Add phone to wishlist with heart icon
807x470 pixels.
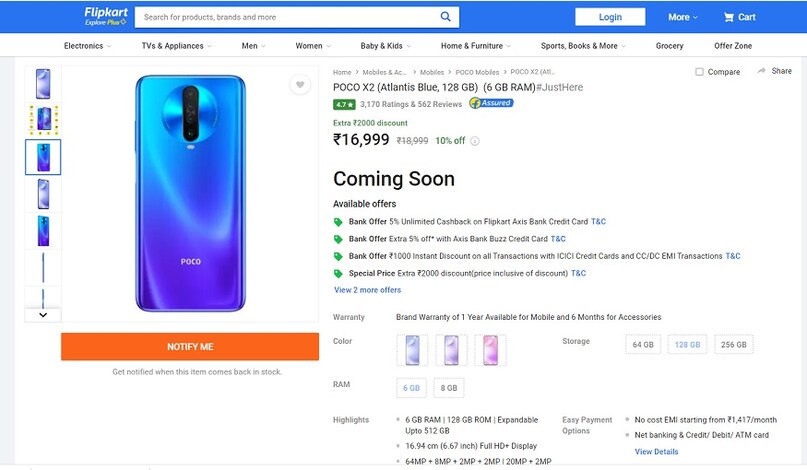click(300, 85)
